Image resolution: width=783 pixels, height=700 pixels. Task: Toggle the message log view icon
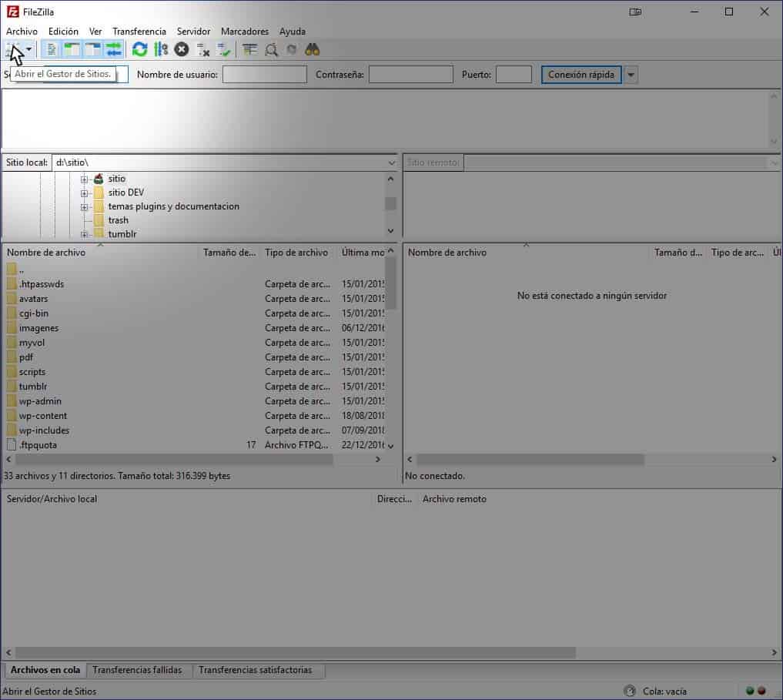(x=51, y=49)
